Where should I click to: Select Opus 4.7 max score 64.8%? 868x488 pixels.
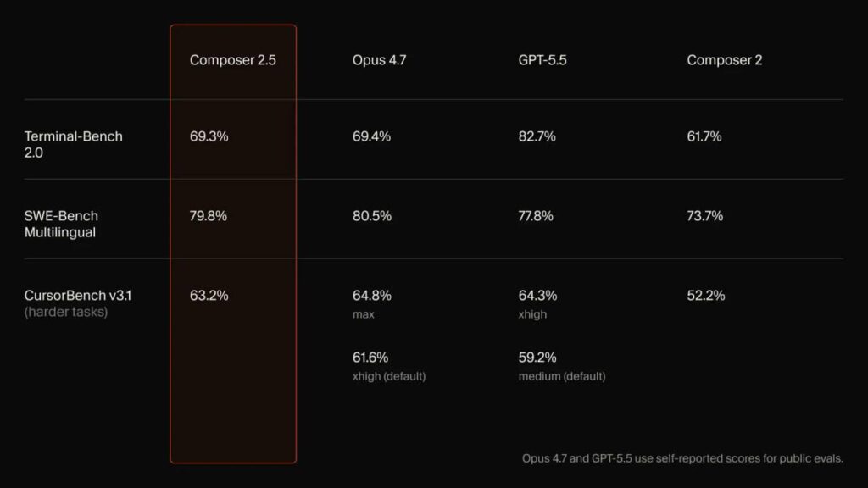(371, 296)
